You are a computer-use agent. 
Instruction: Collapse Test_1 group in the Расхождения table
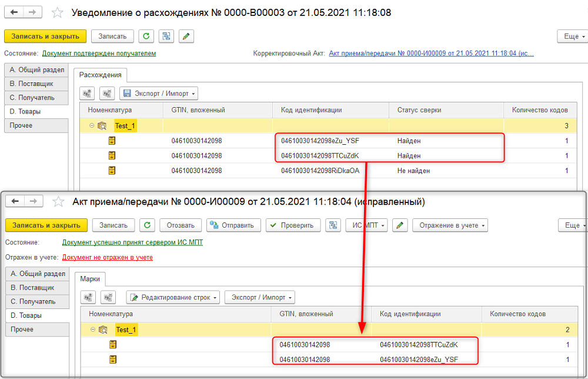click(x=92, y=126)
